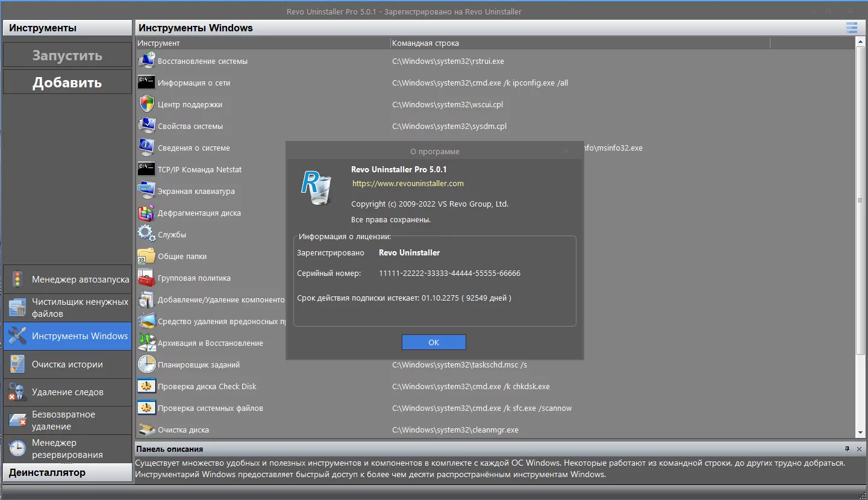Open the Инструменты section header

pyautogui.click(x=67, y=28)
